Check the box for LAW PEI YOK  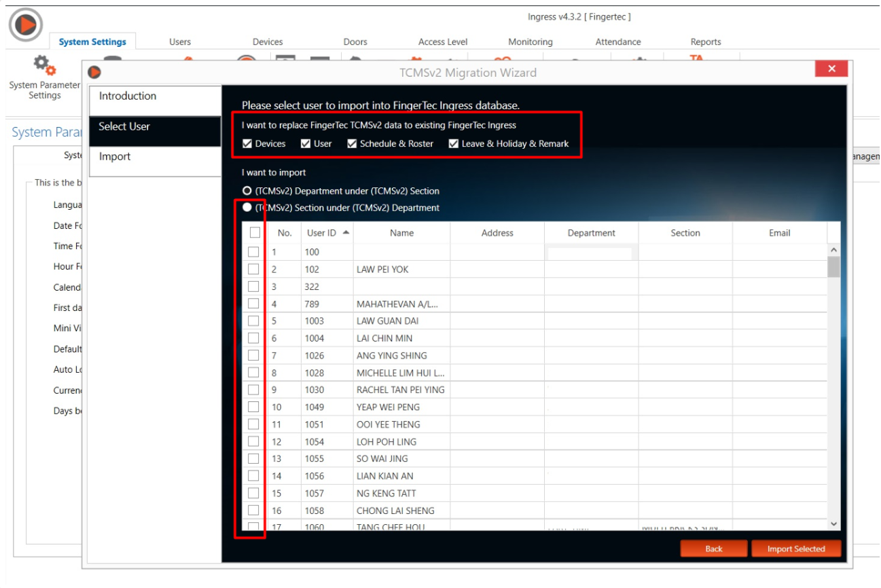click(253, 269)
